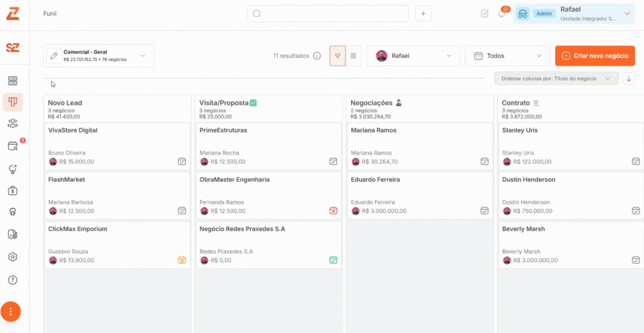Open the settings gear sidebar item
The image size is (644, 333).
13,257
